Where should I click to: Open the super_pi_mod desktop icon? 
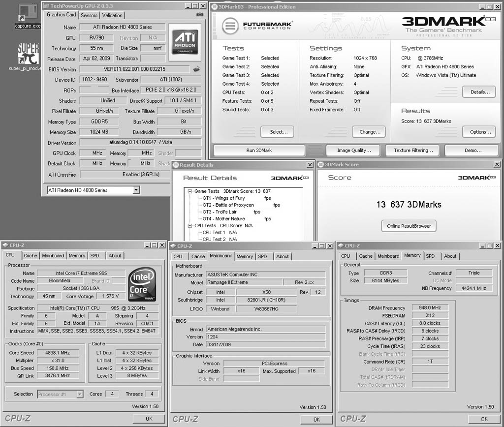[x=28, y=54]
